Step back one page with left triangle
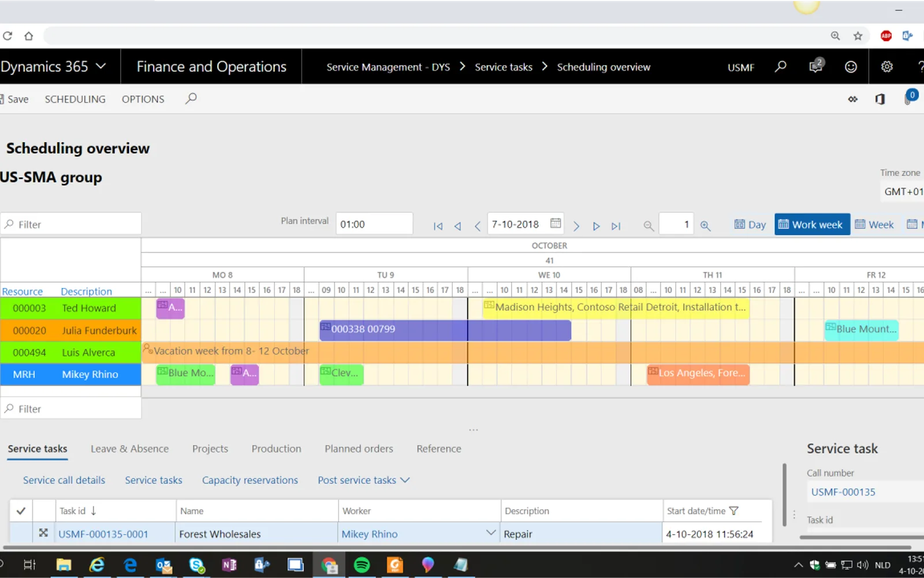 coord(457,226)
